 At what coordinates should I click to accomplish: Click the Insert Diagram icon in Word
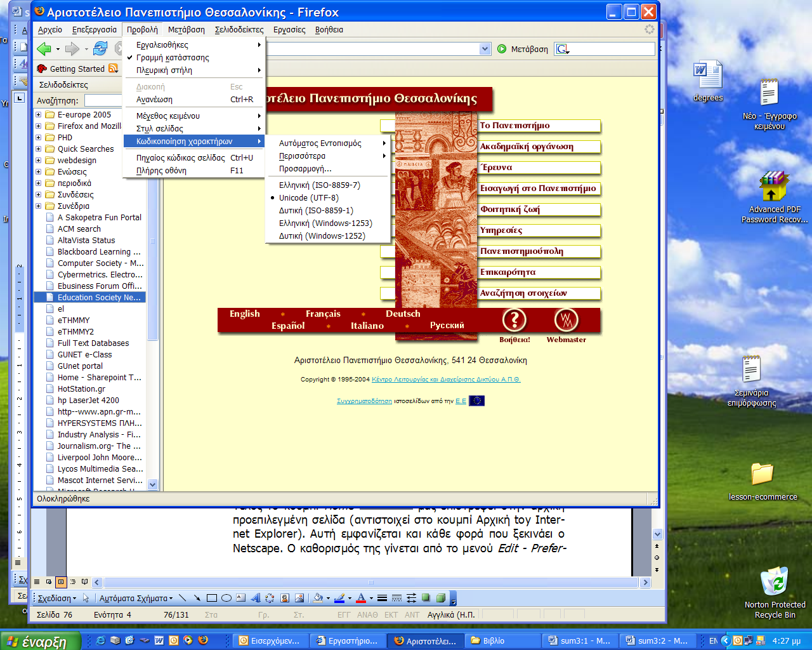(x=270, y=598)
